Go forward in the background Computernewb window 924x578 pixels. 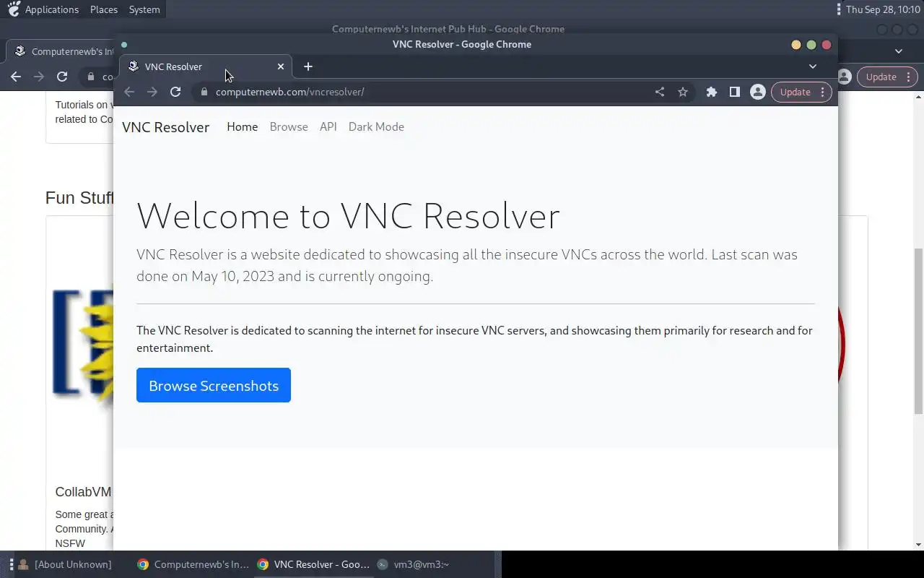click(39, 77)
